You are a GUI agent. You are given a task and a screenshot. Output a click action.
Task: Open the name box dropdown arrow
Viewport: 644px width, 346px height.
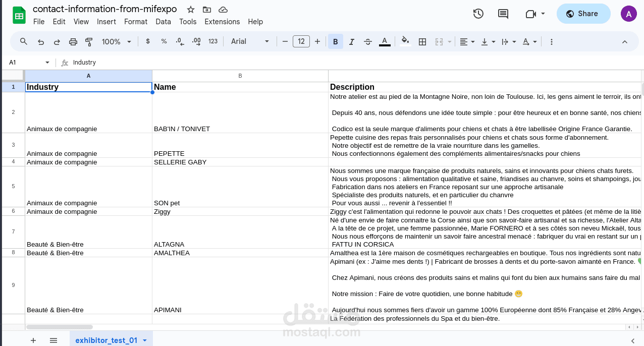(x=47, y=63)
